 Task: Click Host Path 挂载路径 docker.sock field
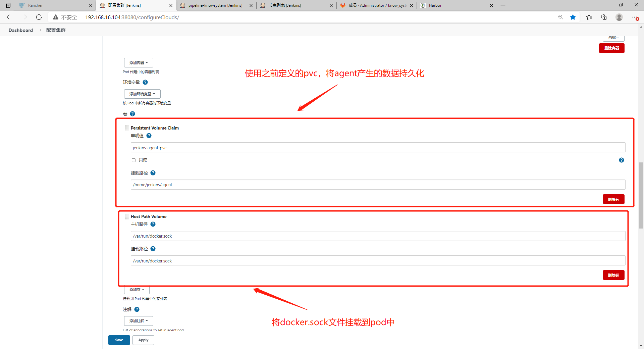(378, 261)
